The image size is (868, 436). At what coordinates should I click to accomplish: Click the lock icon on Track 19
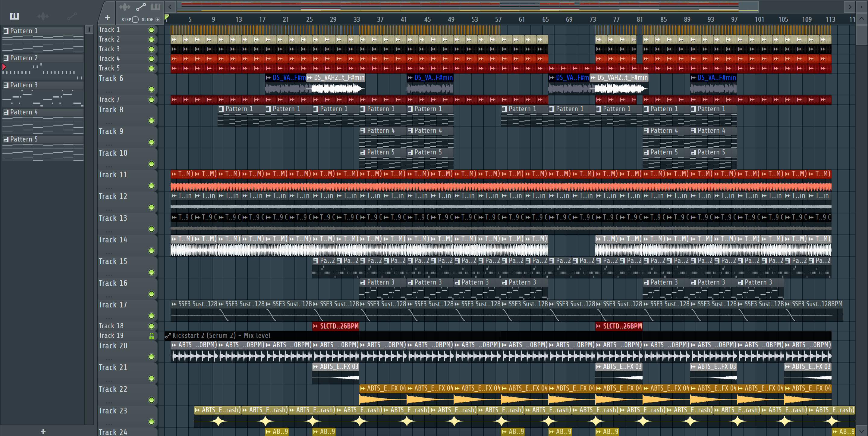pos(152,336)
